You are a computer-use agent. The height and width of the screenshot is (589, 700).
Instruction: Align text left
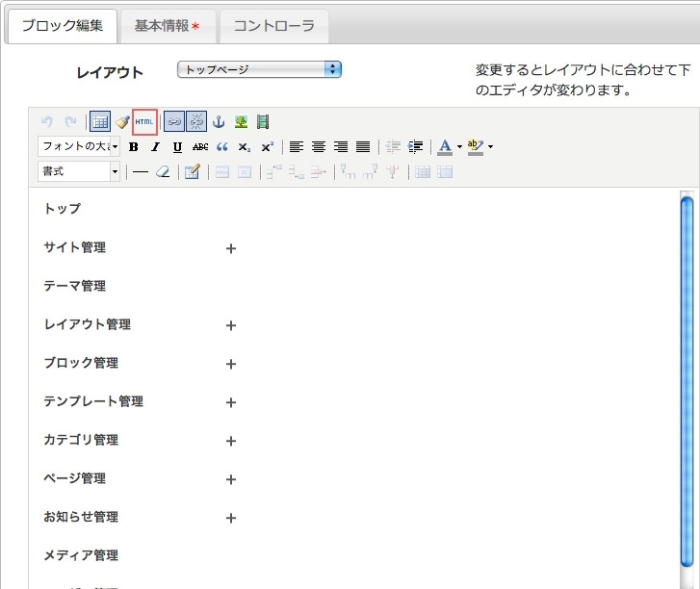click(297, 147)
